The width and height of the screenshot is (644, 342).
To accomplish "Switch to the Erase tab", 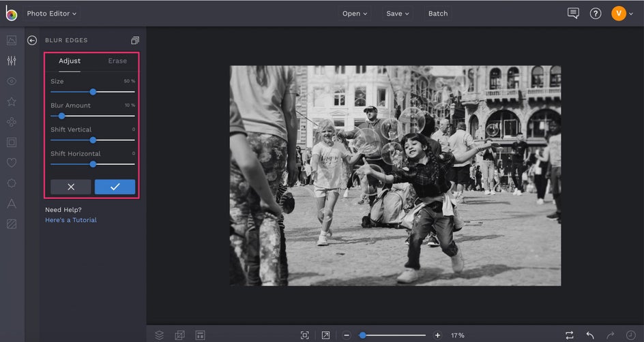I will [117, 61].
